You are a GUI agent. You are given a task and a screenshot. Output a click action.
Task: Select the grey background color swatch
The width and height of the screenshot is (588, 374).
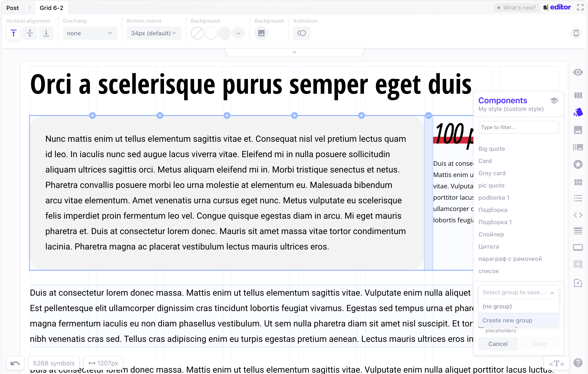(x=225, y=33)
